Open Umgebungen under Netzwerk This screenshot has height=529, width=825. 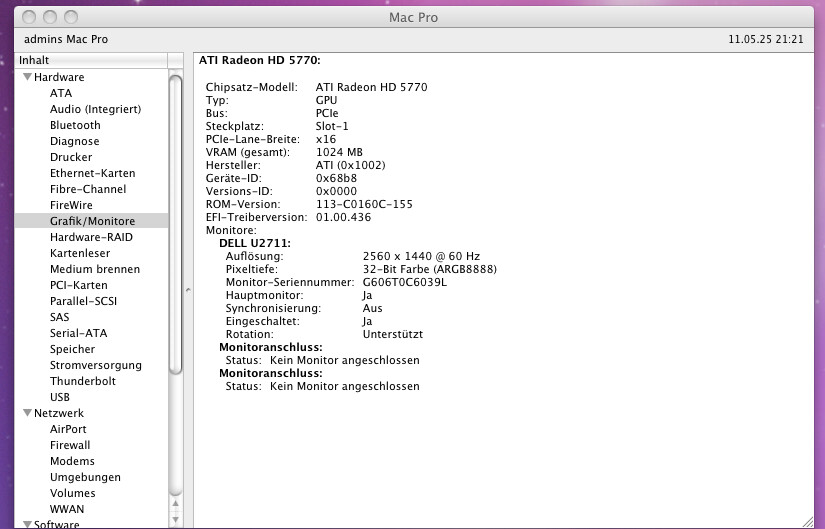(85, 477)
